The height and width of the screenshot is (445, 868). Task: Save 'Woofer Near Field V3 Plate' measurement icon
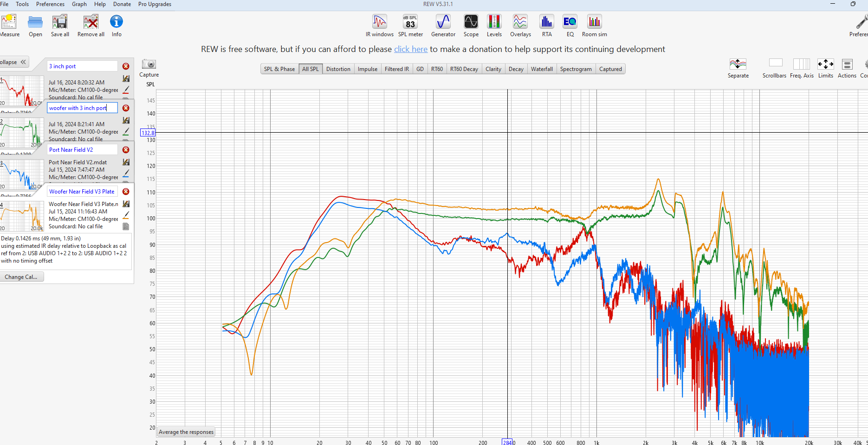(126, 204)
